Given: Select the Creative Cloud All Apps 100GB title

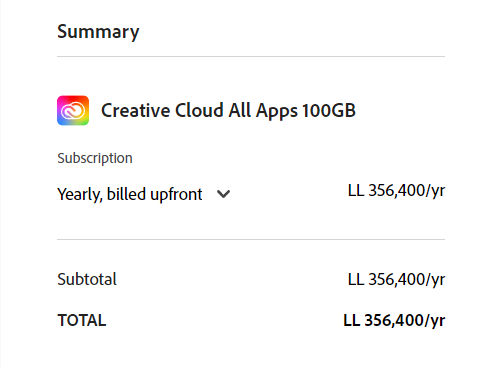Looking at the screenshot, I should tap(228, 111).
